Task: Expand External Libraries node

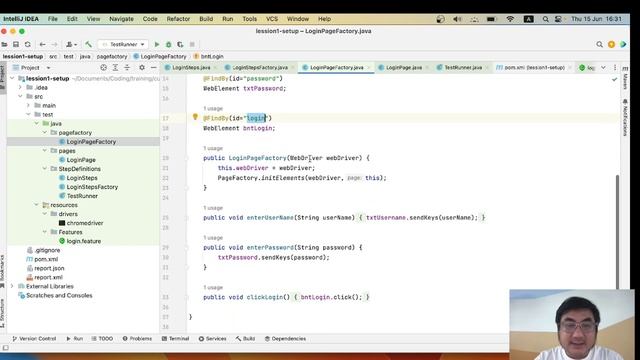Action: 12,286
